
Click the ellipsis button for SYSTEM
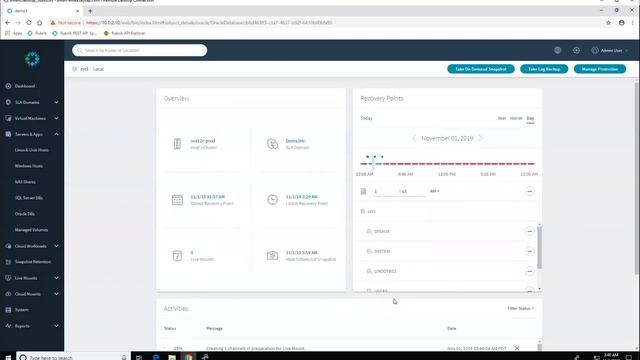[529, 251]
